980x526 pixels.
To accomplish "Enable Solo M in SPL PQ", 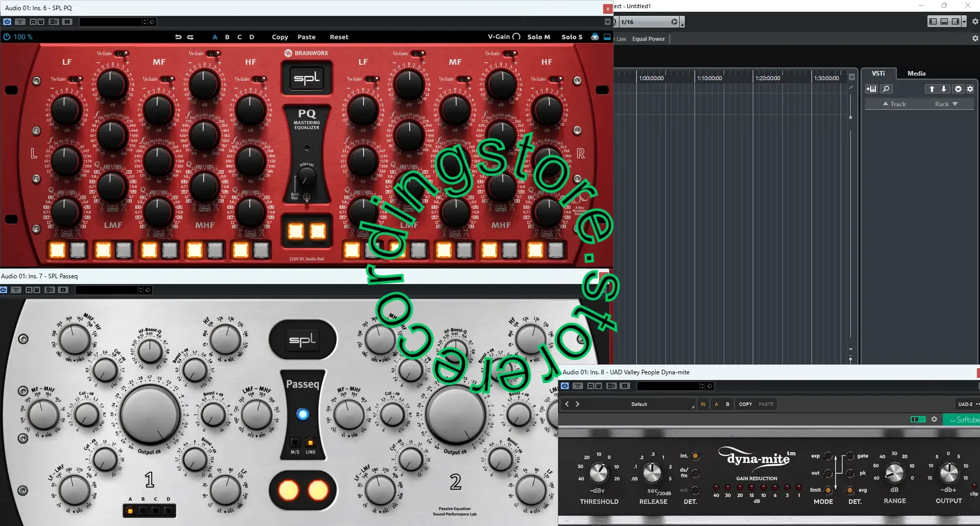I will (x=539, y=37).
